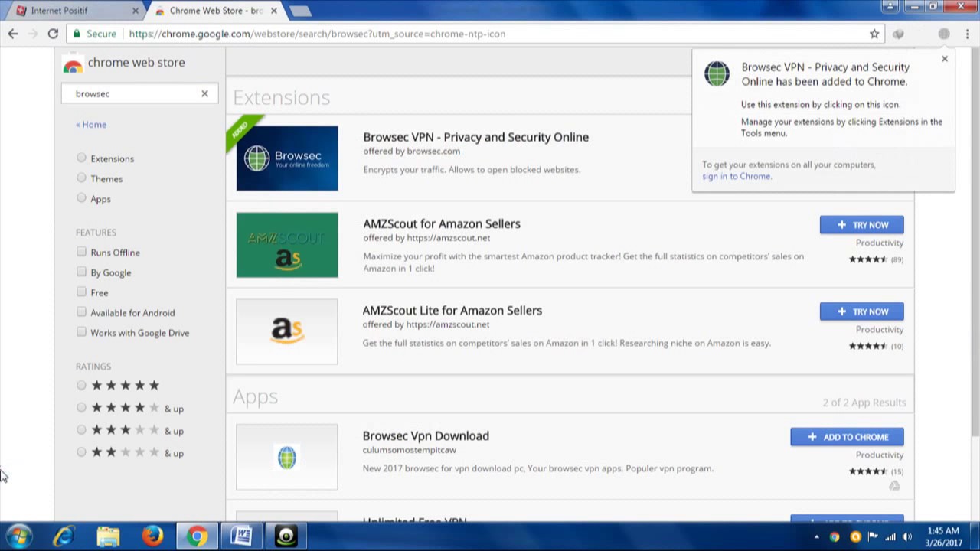Image resolution: width=980 pixels, height=551 pixels.
Task: Click the Secure padlock indicator
Action: [95, 34]
